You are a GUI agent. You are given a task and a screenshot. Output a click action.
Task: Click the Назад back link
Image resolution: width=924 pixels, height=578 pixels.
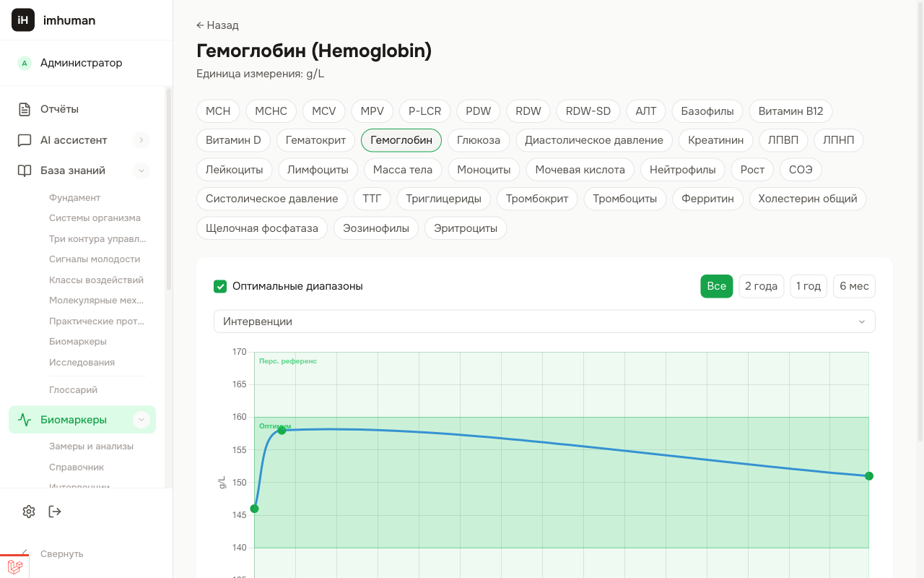pos(218,25)
